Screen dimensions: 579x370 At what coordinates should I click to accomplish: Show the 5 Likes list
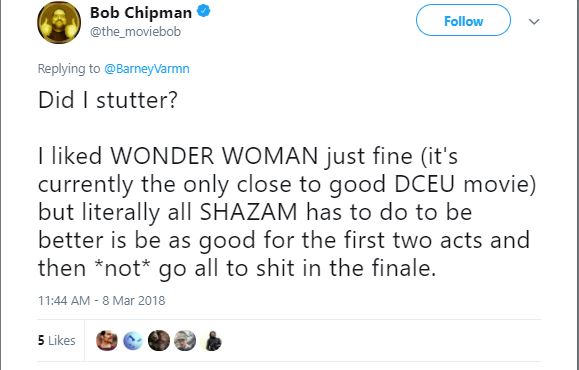56,340
